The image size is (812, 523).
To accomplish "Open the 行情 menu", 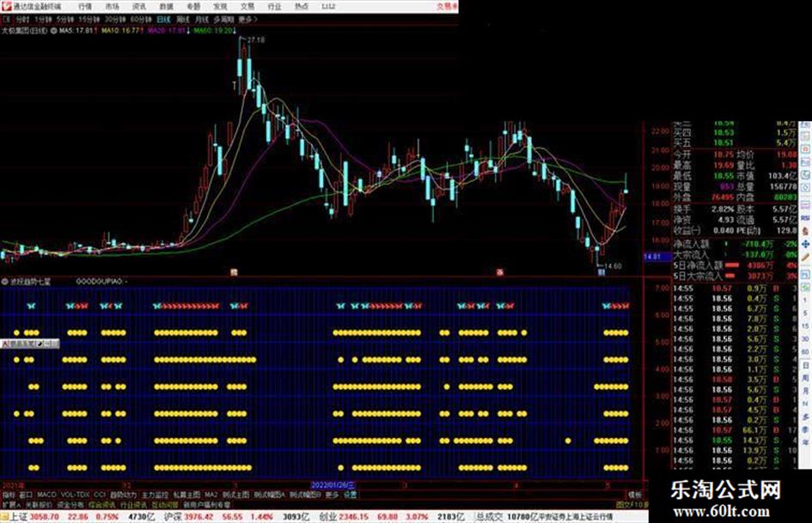I will coord(85,7).
